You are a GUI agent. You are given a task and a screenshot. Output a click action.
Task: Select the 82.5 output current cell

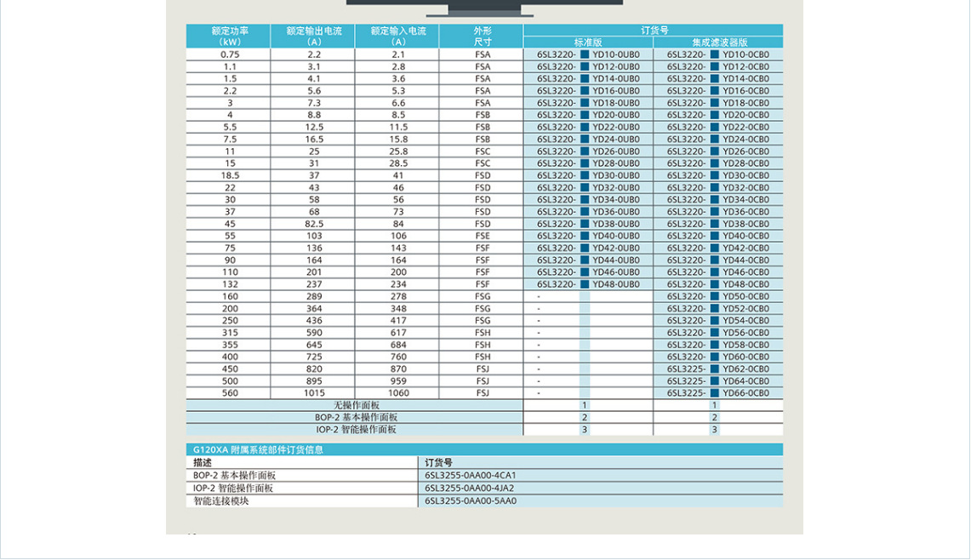click(314, 224)
